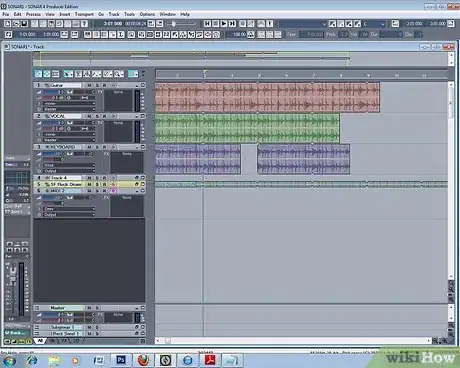Click the metronome icon next to tempo
This screenshot has width=460, height=368.
251,34
